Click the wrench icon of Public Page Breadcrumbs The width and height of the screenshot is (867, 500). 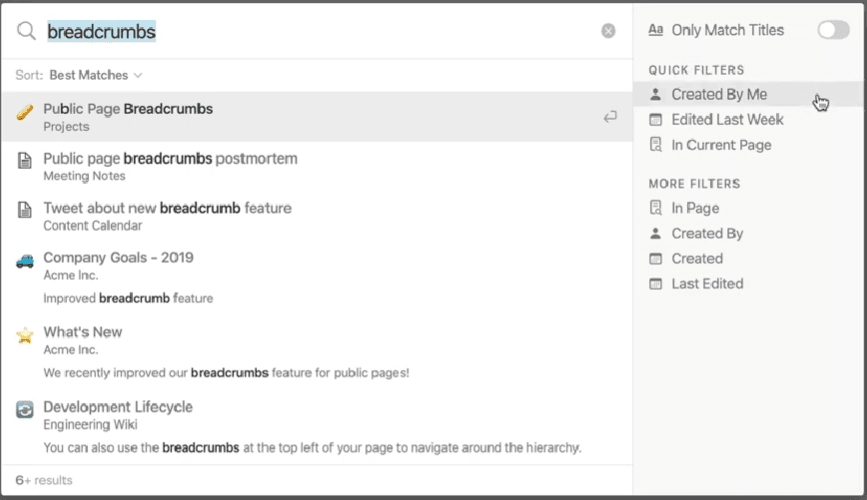pos(25,111)
